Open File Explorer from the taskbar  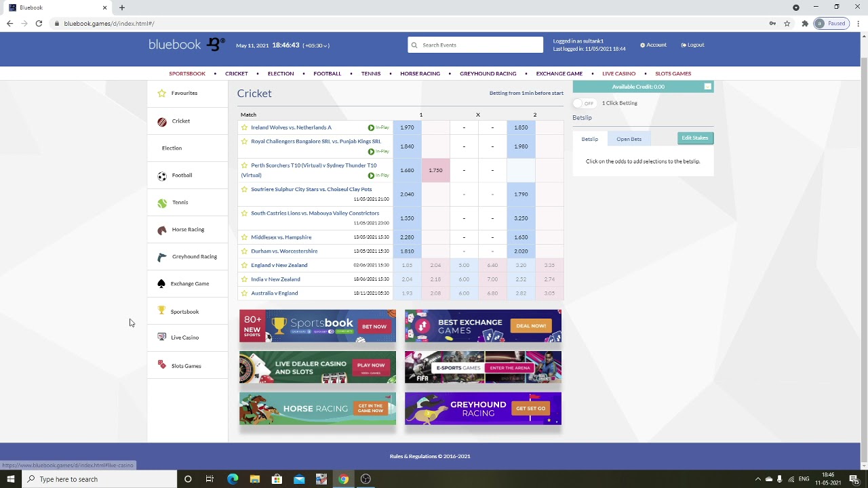[255, 479]
